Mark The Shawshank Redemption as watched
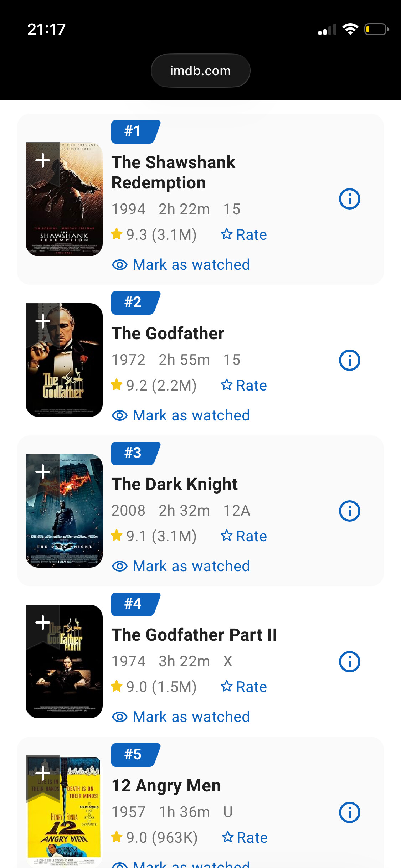 click(181, 265)
